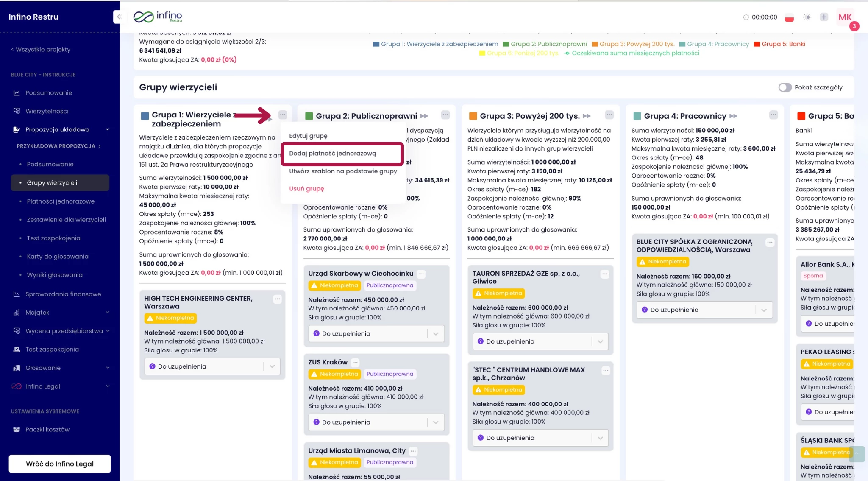Toggle the light/dark theme sun icon

click(807, 17)
